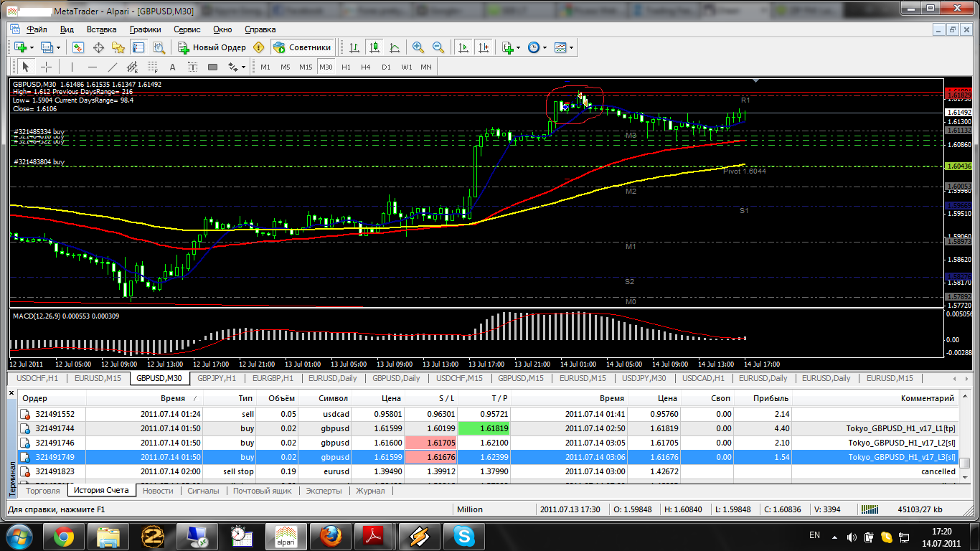Switch timeframe to D1
Image resolution: width=980 pixels, height=551 pixels.
[x=386, y=67]
